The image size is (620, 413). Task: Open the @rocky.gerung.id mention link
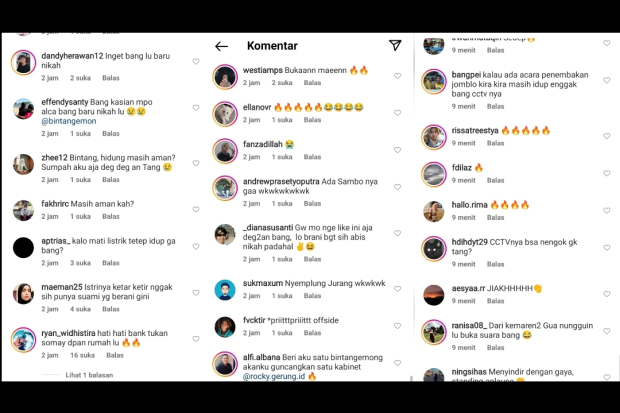(x=274, y=376)
